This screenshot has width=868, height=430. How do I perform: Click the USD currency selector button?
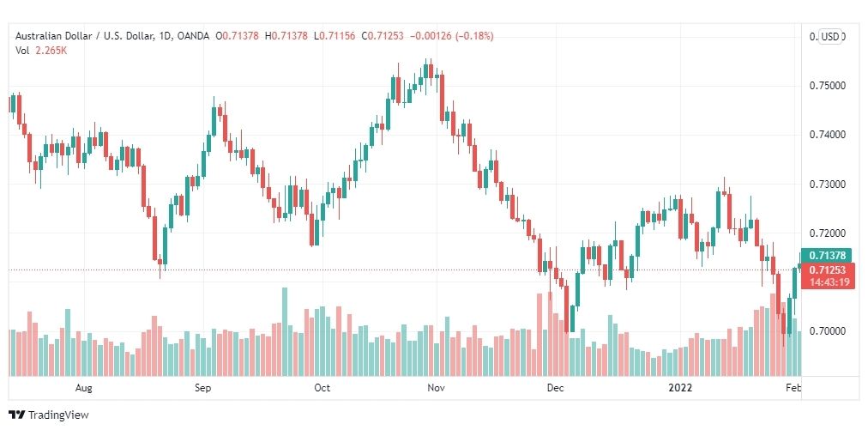pyautogui.click(x=829, y=37)
